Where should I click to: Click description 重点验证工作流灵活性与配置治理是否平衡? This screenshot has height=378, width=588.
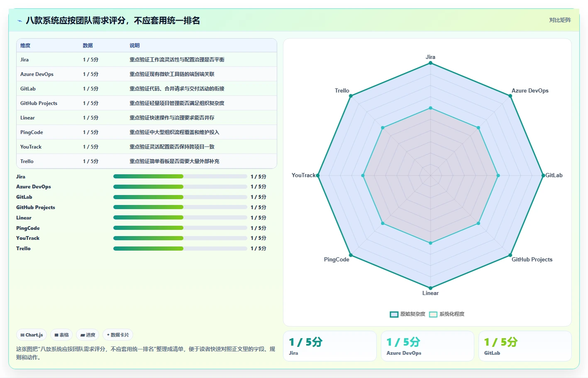(x=177, y=60)
